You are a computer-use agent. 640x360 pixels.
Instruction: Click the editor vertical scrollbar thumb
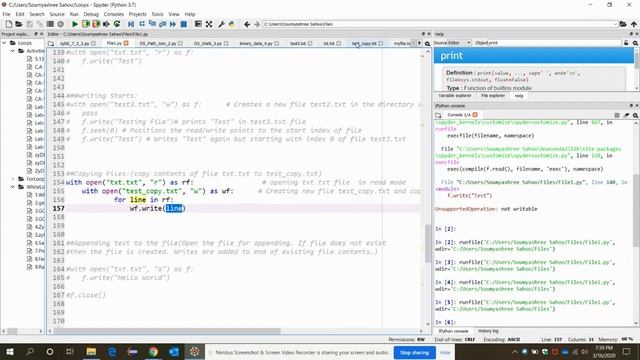[428, 243]
